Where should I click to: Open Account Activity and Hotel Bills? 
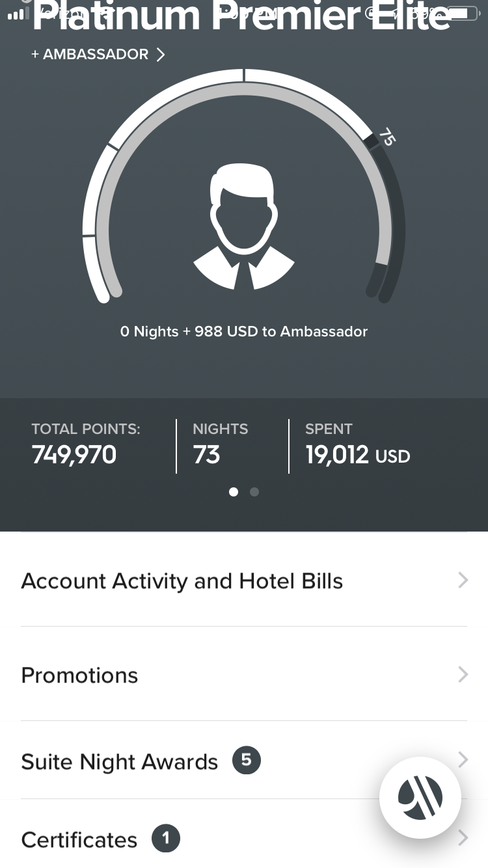coord(182,581)
